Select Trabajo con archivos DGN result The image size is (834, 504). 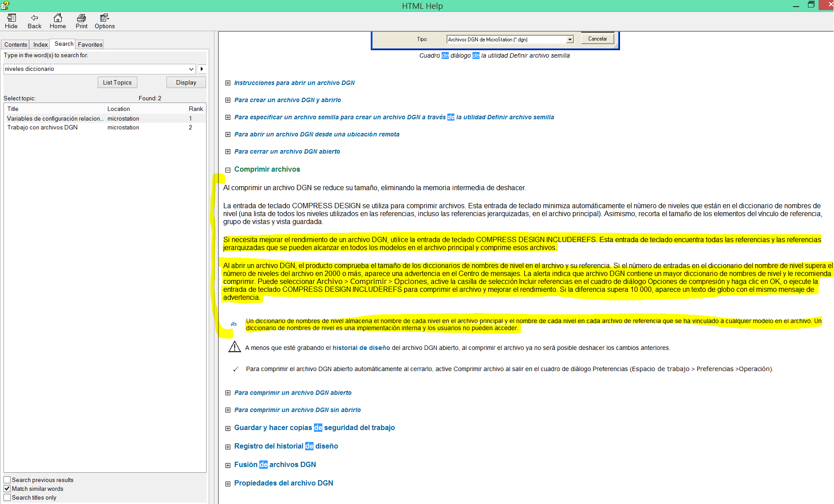(x=42, y=127)
